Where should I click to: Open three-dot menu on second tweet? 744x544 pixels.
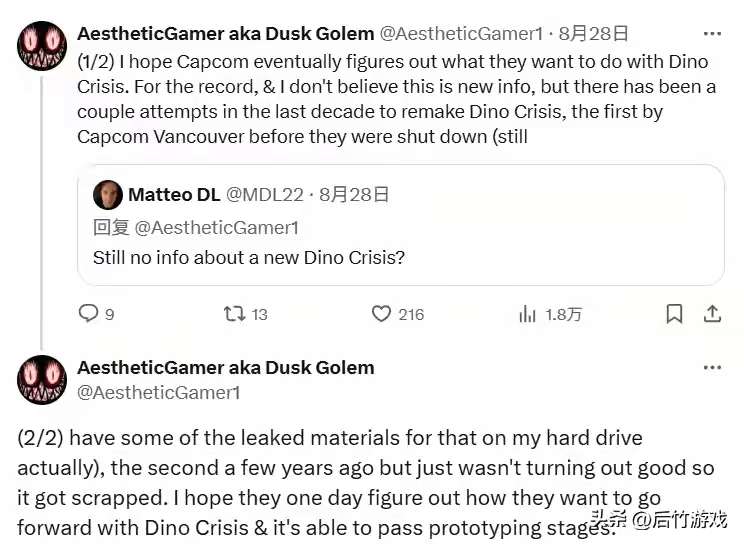[x=712, y=367]
